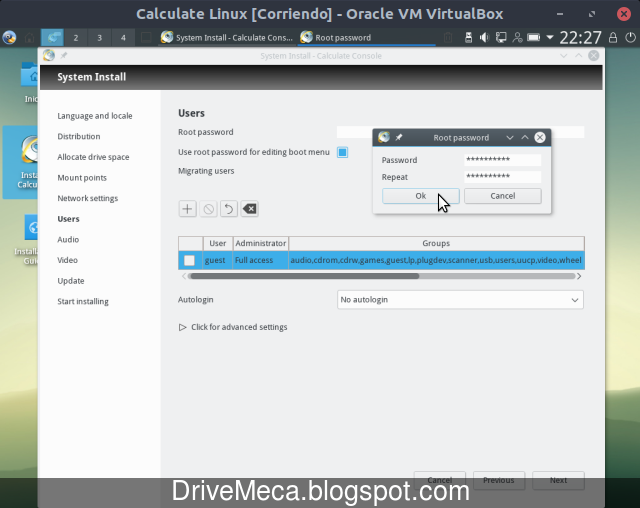Click the User column header

point(218,243)
